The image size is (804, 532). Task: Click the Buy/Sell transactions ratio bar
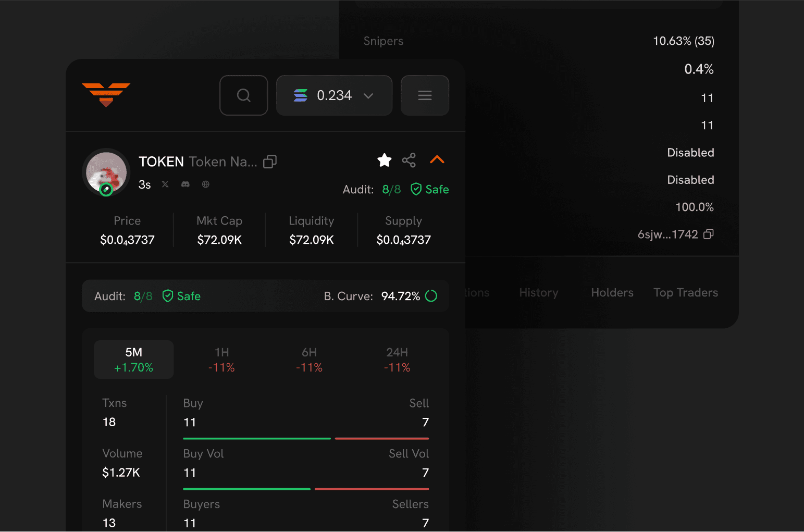click(x=306, y=439)
